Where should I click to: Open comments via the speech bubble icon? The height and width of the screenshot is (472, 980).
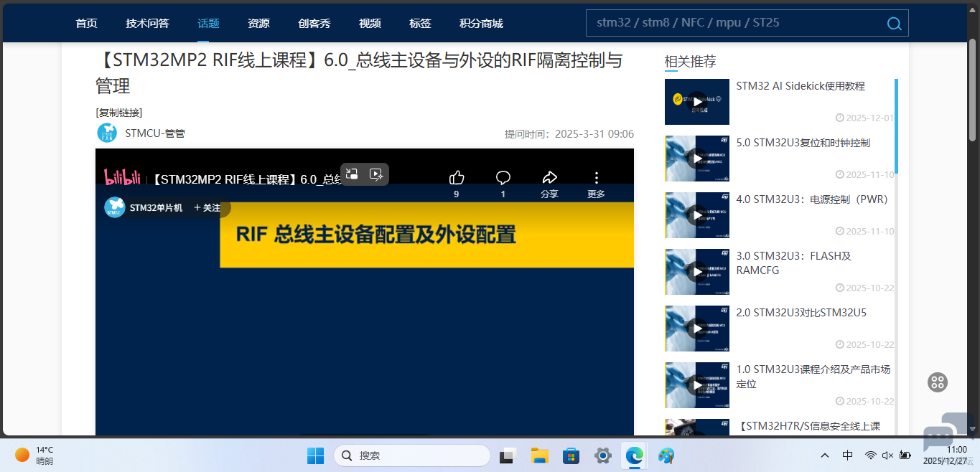tap(503, 178)
